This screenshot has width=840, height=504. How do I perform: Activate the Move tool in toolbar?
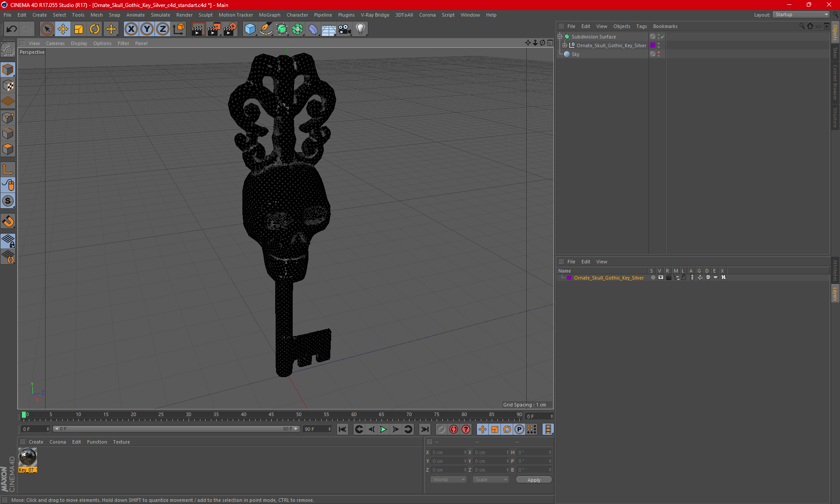63,29
